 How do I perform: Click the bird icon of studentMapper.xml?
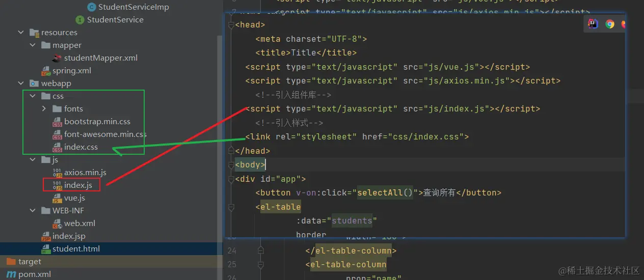pyautogui.click(x=57, y=58)
